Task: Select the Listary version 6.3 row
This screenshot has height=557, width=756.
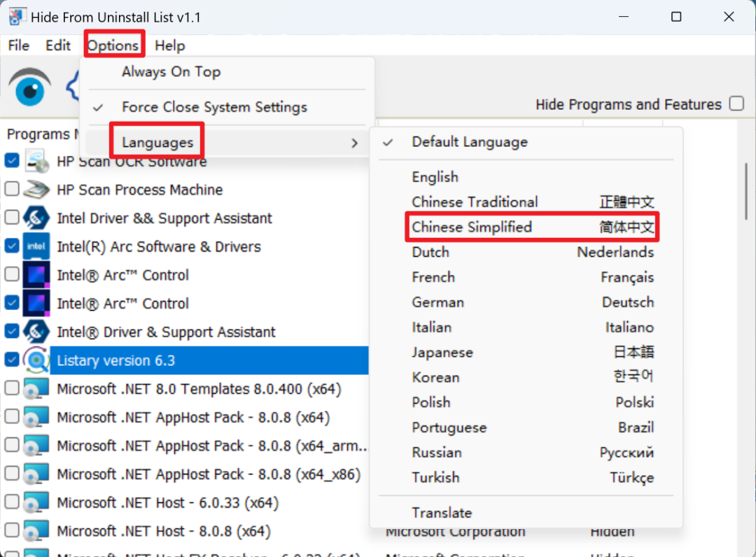Action: (209, 360)
